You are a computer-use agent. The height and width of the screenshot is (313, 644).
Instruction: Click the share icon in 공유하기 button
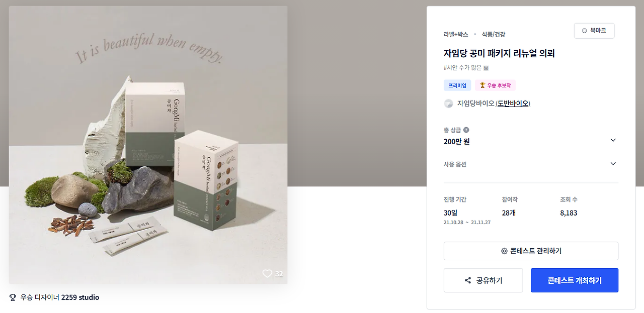click(468, 280)
